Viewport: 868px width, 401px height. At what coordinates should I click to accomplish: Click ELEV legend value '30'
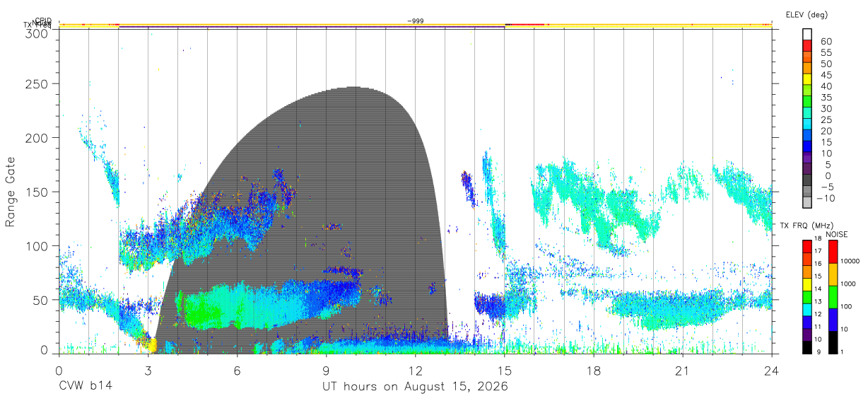click(826, 108)
